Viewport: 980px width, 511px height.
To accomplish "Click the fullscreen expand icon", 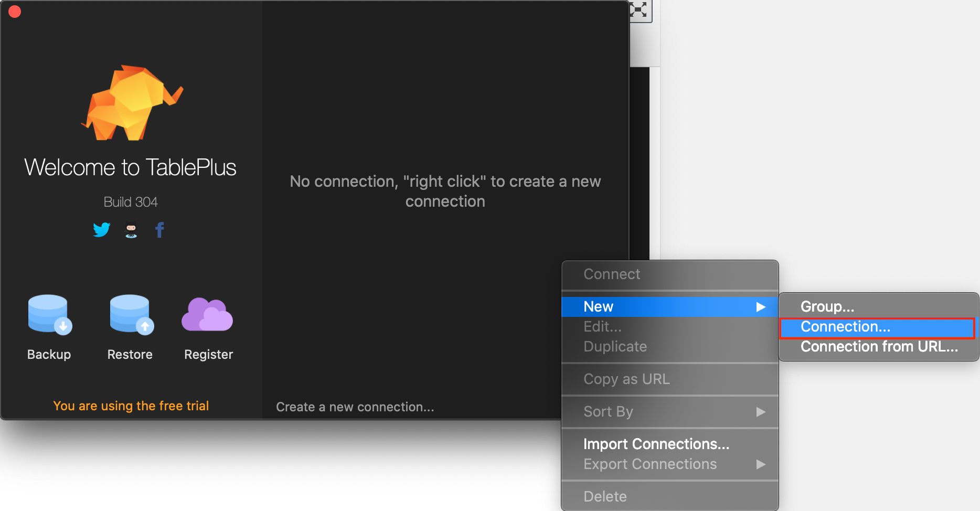I will tap(638, 9).
